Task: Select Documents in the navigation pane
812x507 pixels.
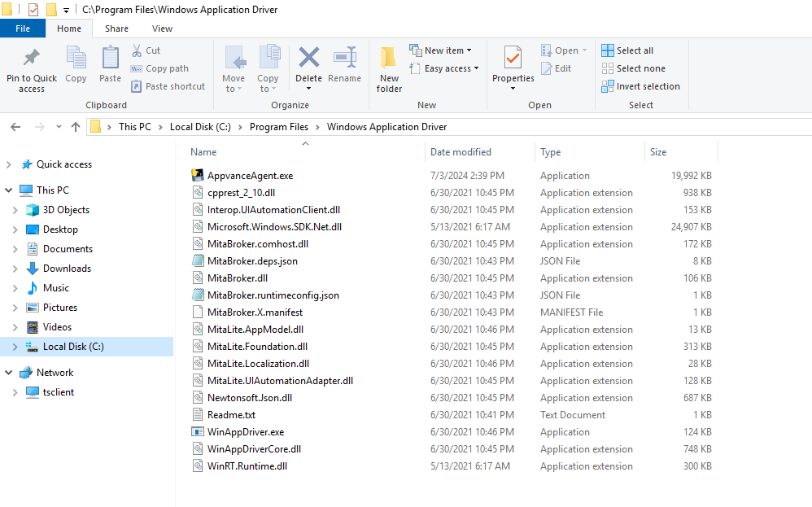Action: pyautogui.click(x=68, y=249)
